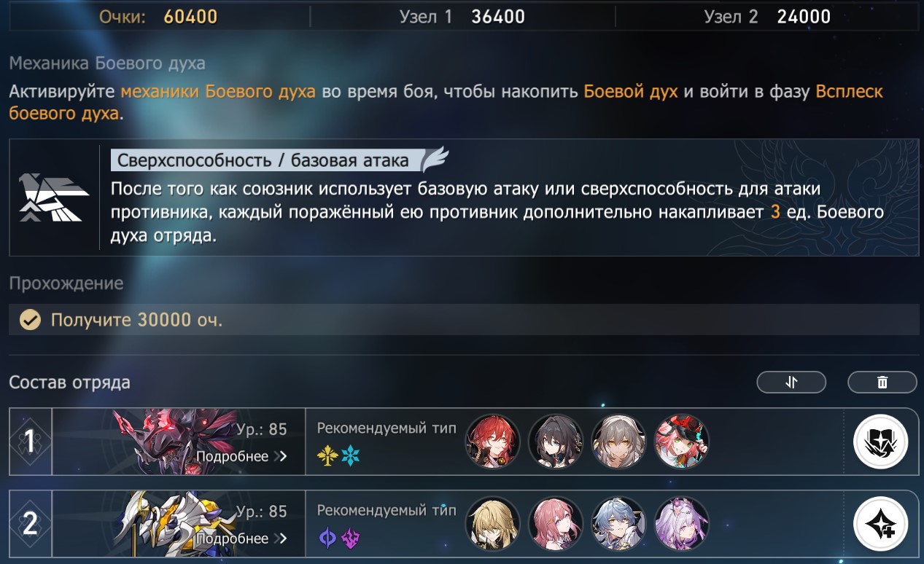
Task: Expand Подробнее for the boss in row 2
Action: click(241, 539)
